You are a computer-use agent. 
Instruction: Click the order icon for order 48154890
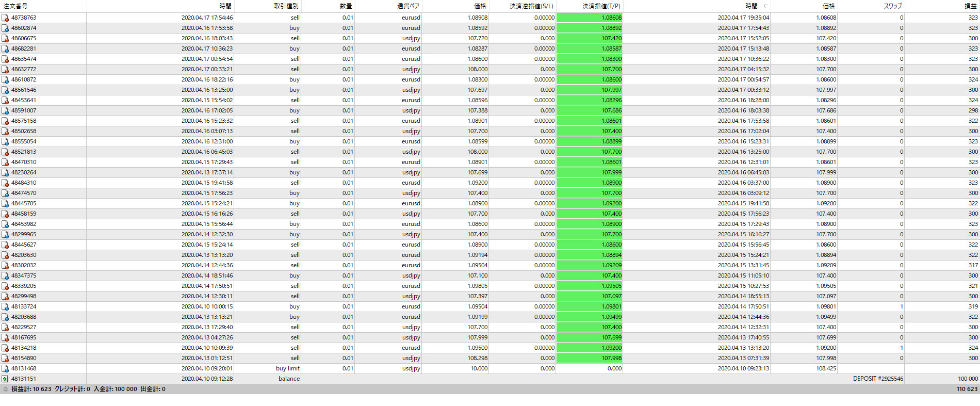pos(5,358)
